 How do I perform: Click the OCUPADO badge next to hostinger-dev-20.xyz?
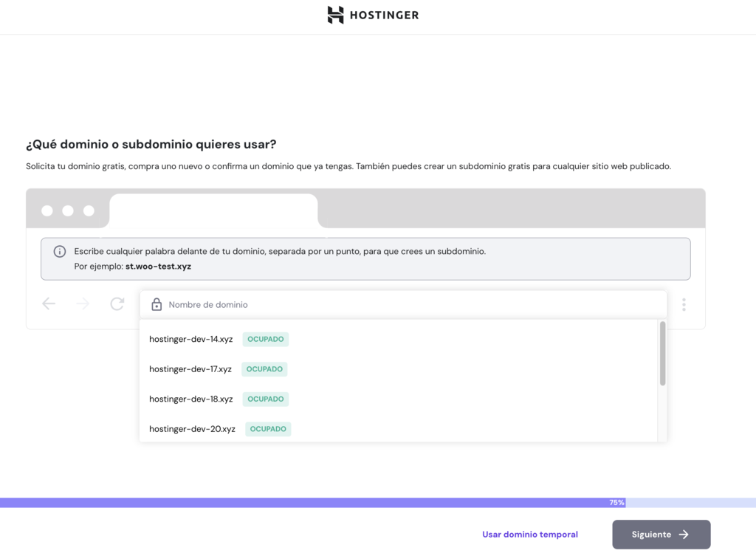(267, 428)
